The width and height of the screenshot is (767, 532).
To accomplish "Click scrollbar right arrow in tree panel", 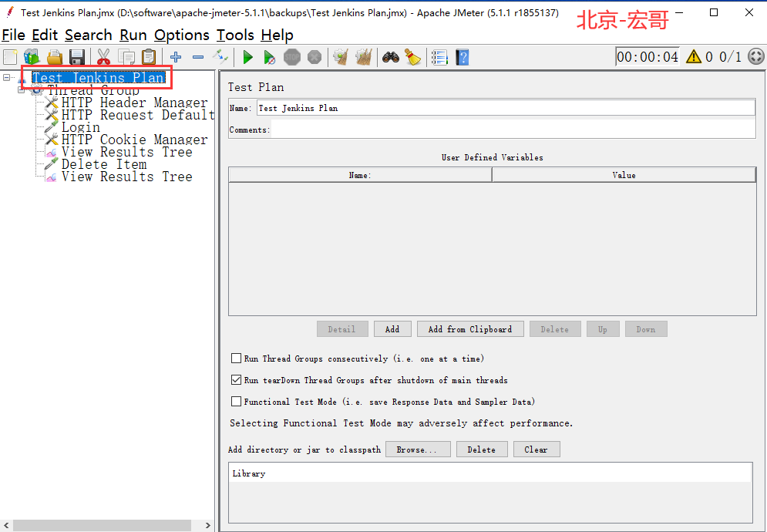I will 208,525.
